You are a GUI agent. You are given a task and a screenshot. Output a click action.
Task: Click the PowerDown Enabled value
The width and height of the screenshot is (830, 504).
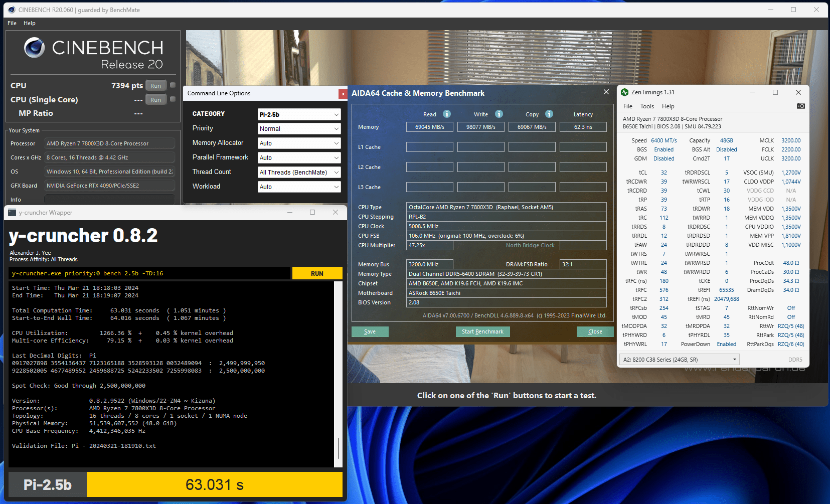pos(727,344)
